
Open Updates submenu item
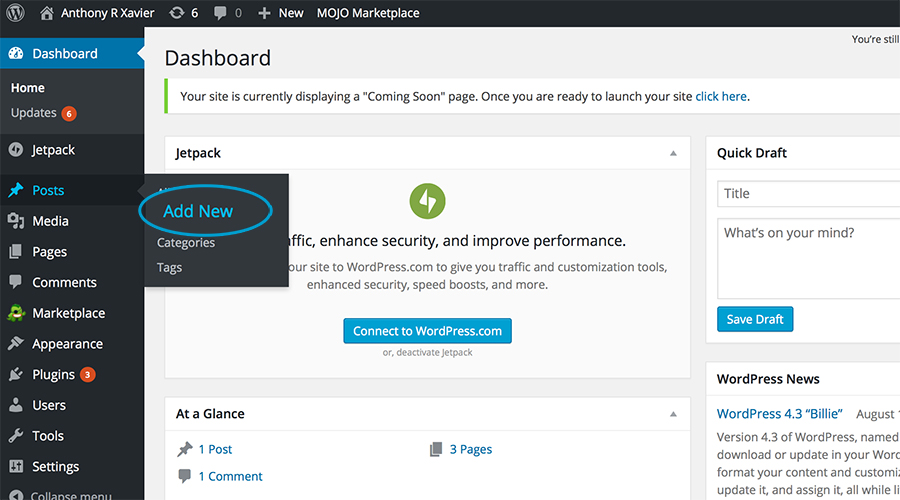tap(33, 113)
